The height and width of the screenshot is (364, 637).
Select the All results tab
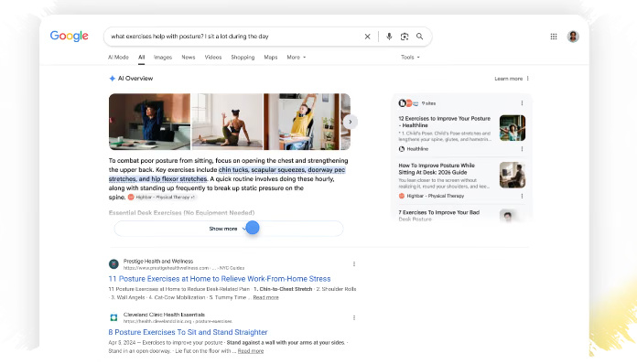(x=141, y=58)
